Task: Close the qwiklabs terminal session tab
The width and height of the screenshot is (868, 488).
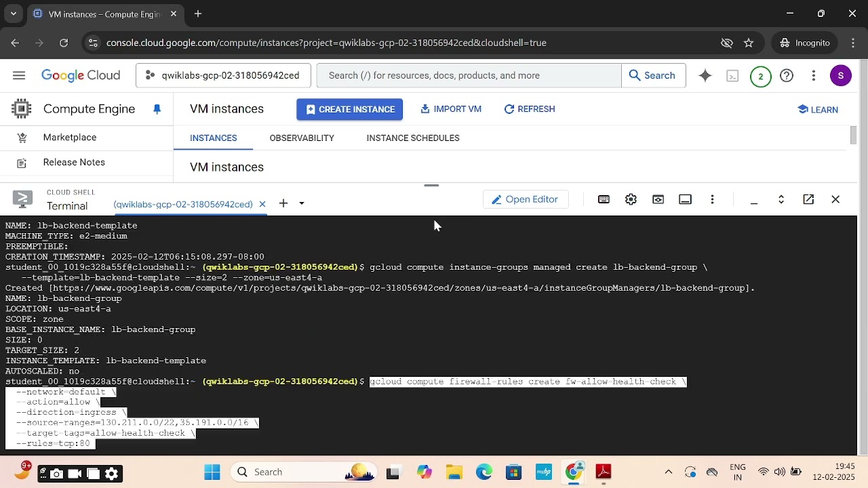Action: click(x=262, y=204)
